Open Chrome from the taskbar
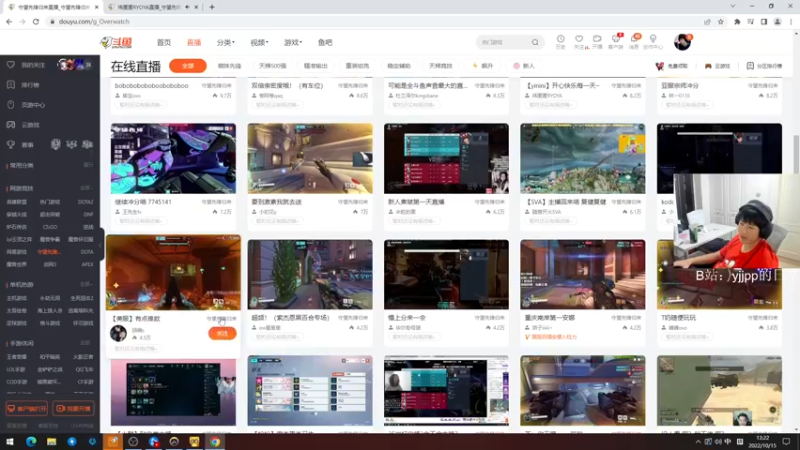 tap(215, 442)
